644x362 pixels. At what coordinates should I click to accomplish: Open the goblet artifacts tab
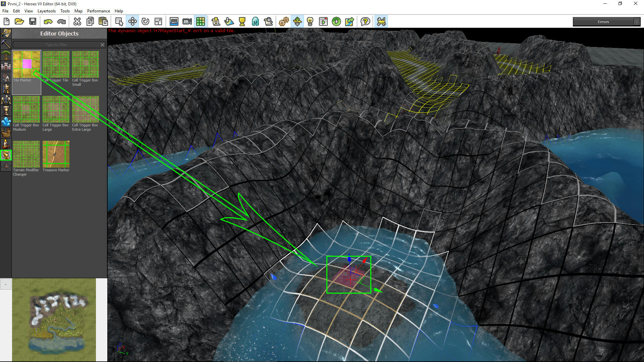(6, 110)
